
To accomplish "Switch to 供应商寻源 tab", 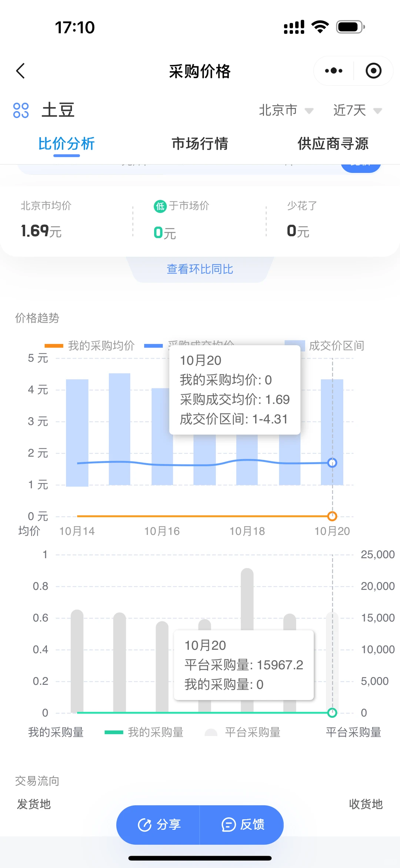I will click(333, 144).
